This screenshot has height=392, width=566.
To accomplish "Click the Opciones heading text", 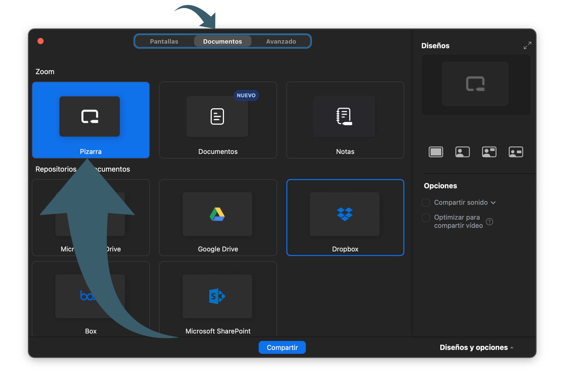I will pyautogui.click(x=440, y=186).
